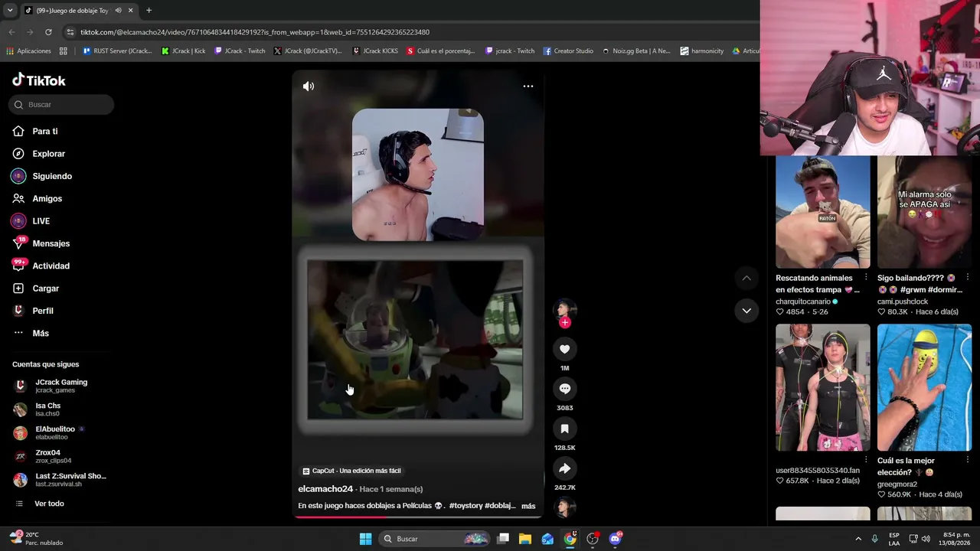Seek using the video progress bar

tap(418, 517)
